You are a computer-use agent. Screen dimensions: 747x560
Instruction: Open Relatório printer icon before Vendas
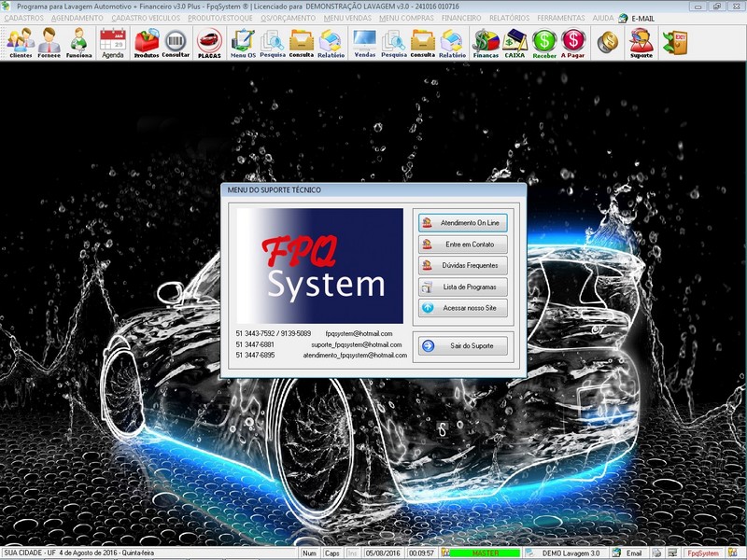(331, 43)
